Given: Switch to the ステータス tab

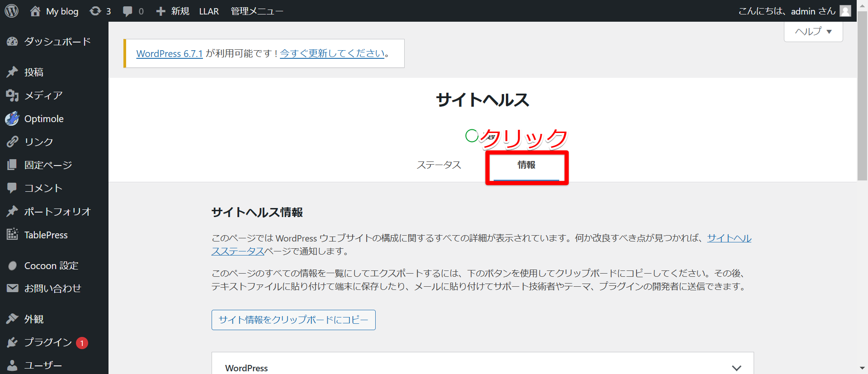Looking at the screenshot, I should (439, 165).
